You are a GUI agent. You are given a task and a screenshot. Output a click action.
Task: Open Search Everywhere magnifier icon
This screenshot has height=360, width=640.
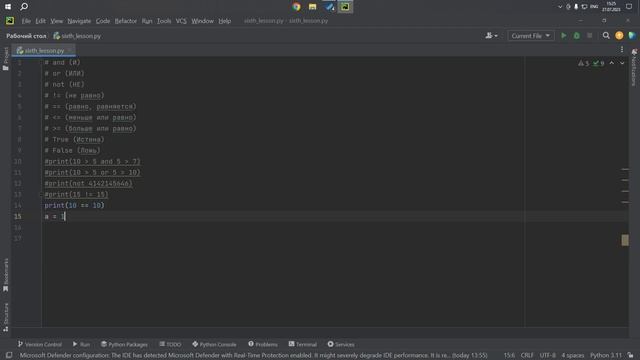click(x=606, y=36)
